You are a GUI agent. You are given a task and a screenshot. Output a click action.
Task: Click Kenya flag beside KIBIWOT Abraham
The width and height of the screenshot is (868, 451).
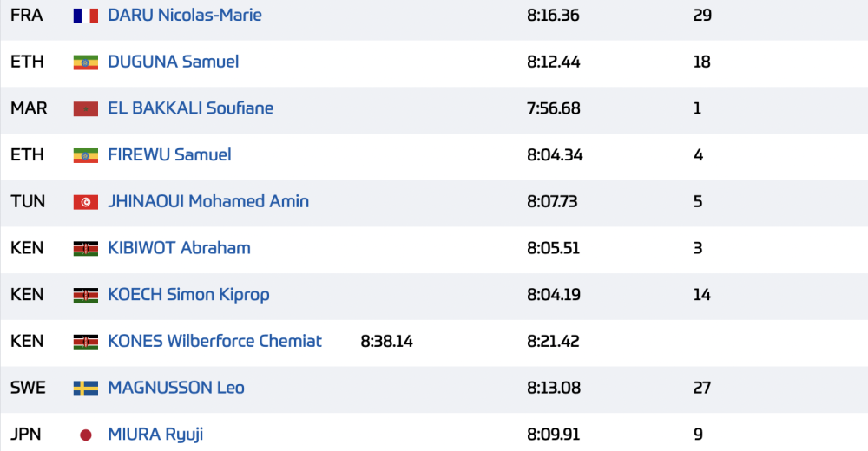pyautogui.click(x=86, y=249)
